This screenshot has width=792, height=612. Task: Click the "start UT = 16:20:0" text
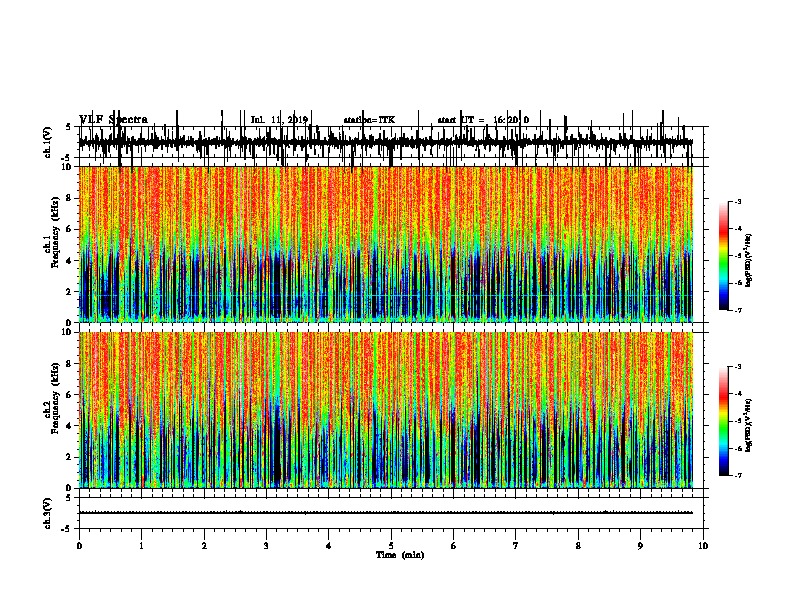point(483,120)
